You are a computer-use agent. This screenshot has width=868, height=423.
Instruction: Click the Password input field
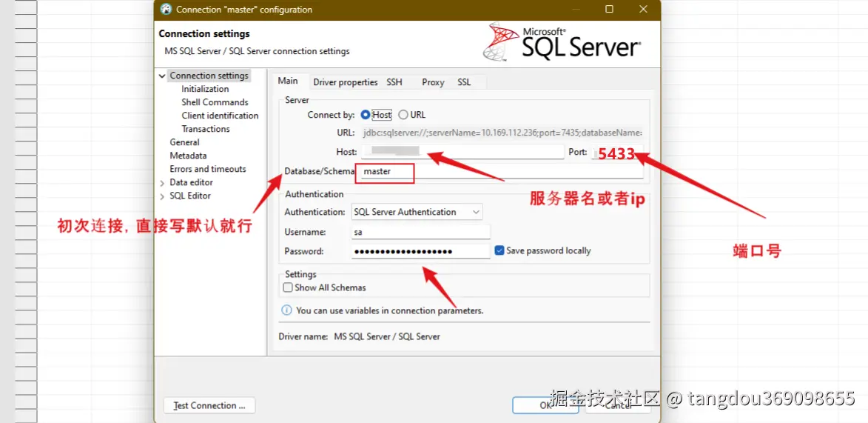[x=421, y=251]
